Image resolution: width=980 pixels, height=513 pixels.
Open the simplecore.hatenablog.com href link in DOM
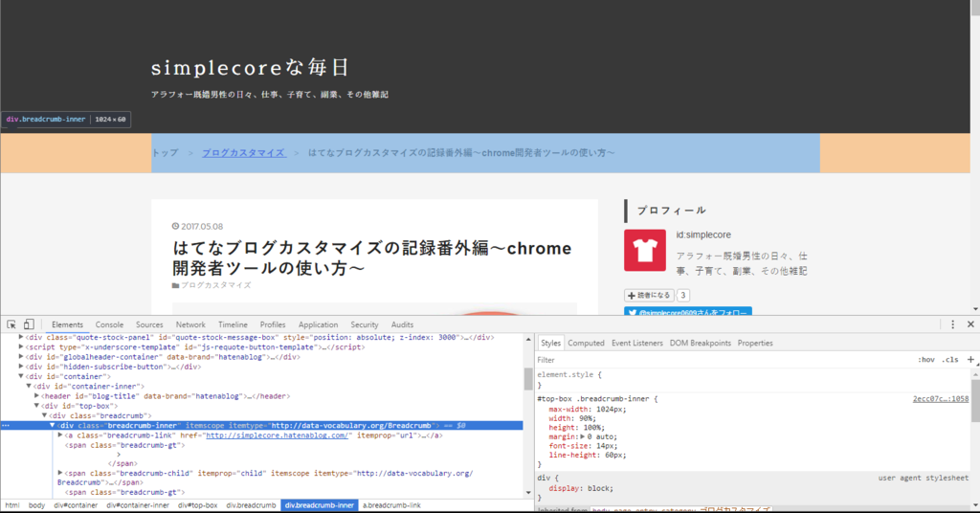tap(277, 435)
